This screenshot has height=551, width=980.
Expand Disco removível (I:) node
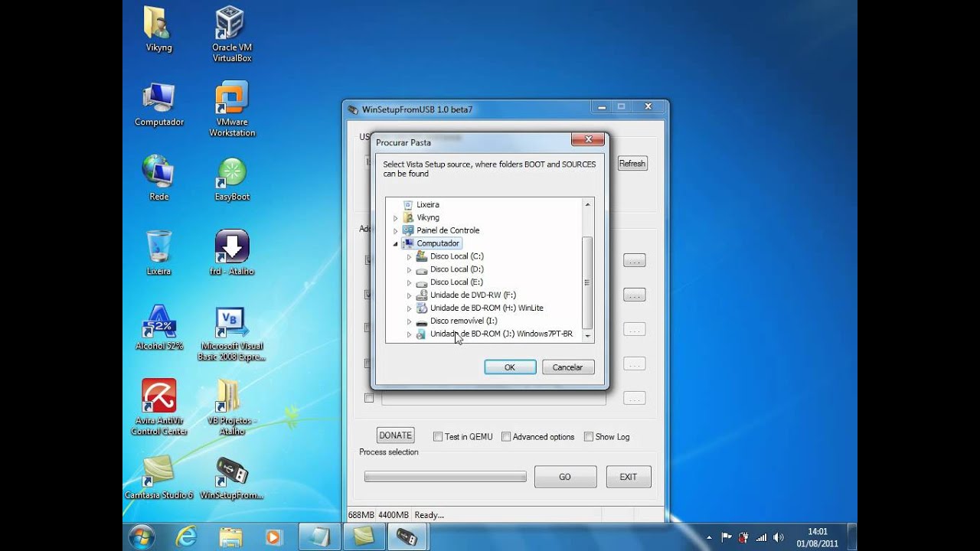[x=409, y=321]
